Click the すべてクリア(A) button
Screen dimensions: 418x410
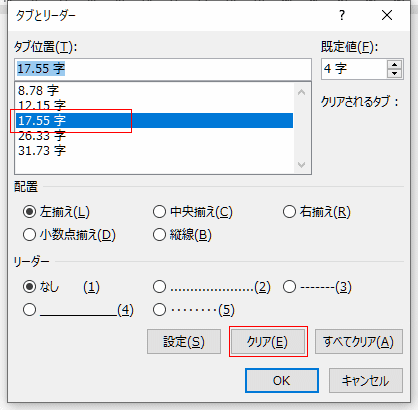(x=359, y=342)
